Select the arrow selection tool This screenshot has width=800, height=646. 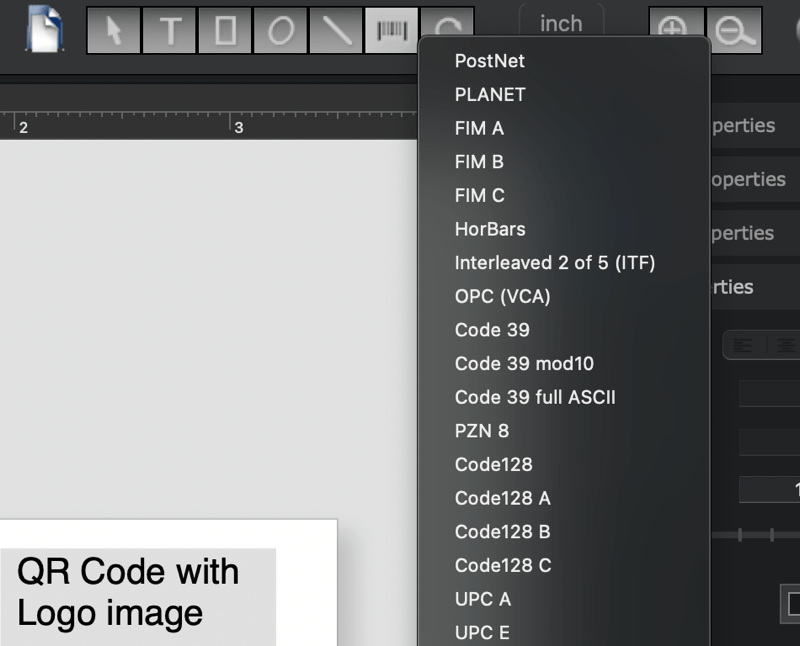pyautogui.click(x=113, y=30)
